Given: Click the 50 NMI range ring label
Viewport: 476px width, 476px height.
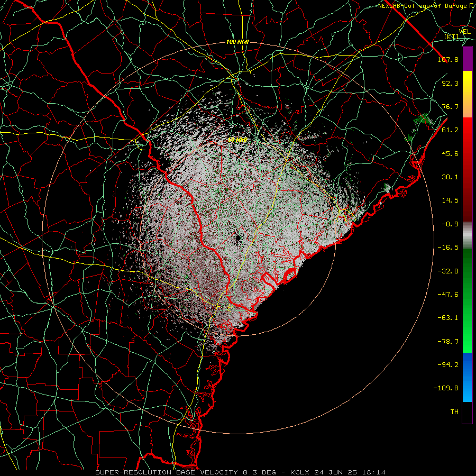Looking at the screenshot, I should pos(237,140).
